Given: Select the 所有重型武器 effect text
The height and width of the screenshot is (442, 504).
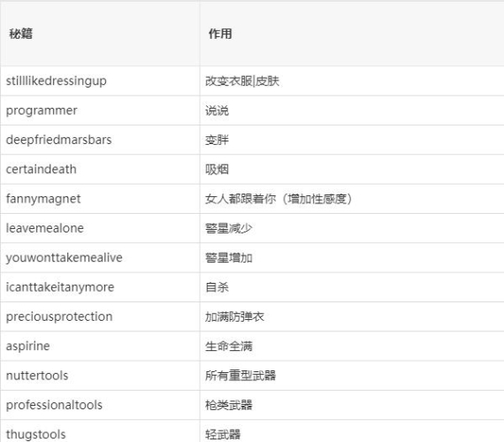Looking at the screenshot, I should tap(241, 376).
